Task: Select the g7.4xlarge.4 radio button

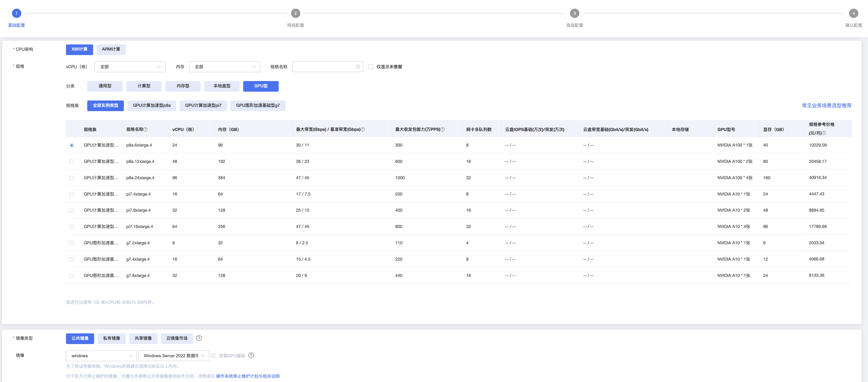Action: 71,259
